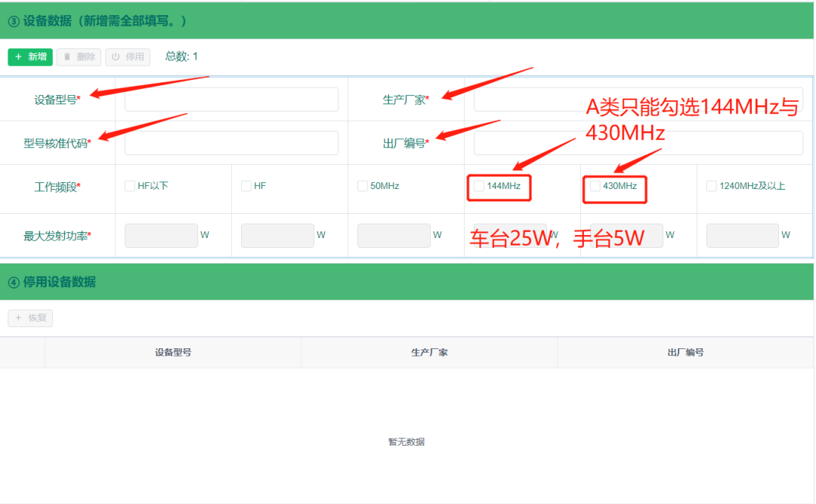The width and height of the screenshot is (816, 504).
Task: Click the 型号核准代码 input box
Action: point(231,143)
